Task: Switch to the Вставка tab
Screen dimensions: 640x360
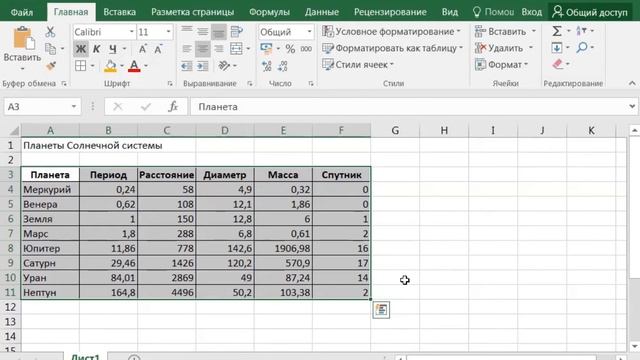Action: pyautogui.click(x=119, y=12)
